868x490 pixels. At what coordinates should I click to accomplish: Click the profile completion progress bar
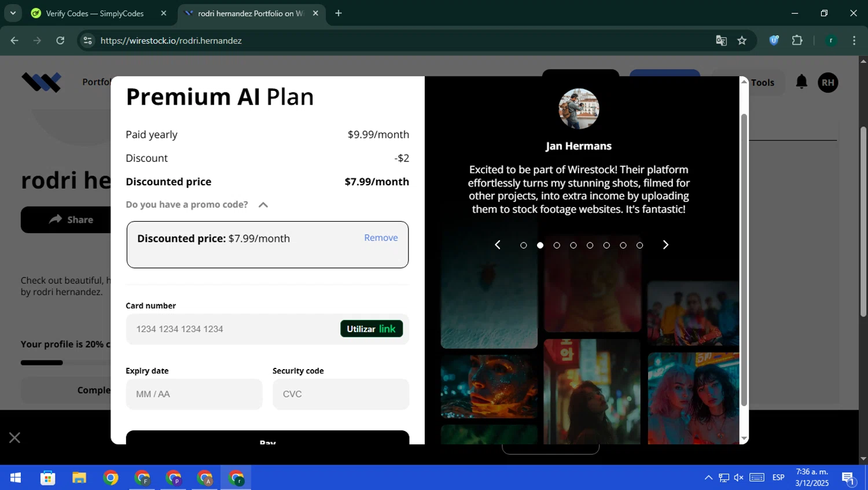(65, 363)
